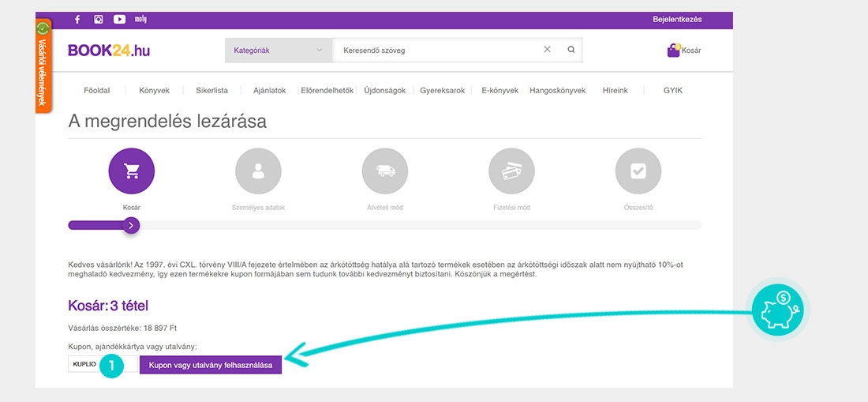Image resolution: width=868 pixels, height=402 pixels.
Task: Open the E-könyvek menu item
Action: pyautogui.click(x=499, y=91)
